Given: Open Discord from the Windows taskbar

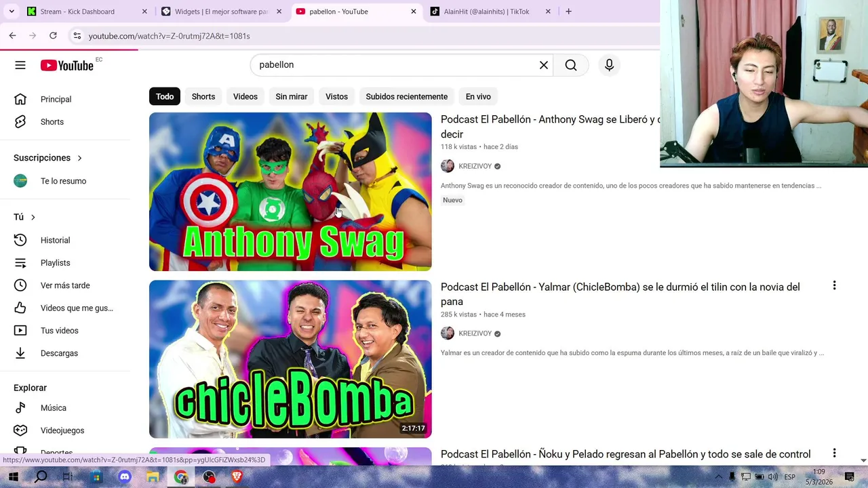Looking at the screenshot, I should (x=124, y=476).
